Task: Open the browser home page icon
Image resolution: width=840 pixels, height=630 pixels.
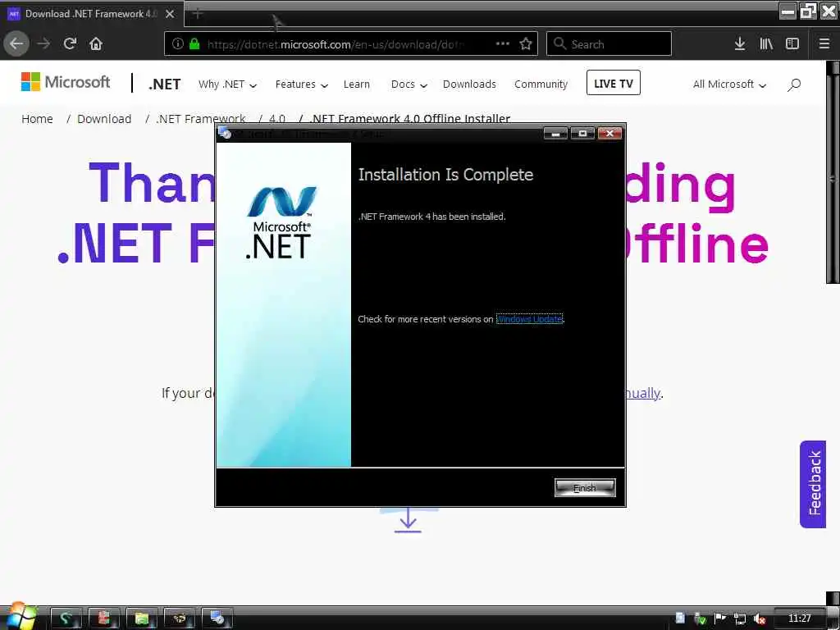Action: click(96, 43)
